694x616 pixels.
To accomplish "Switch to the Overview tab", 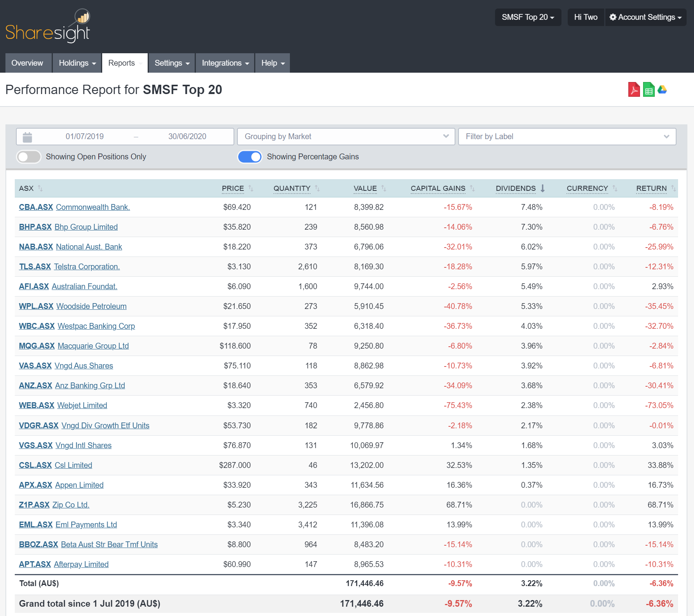I will pyautogui.click(x=27, y=63).
